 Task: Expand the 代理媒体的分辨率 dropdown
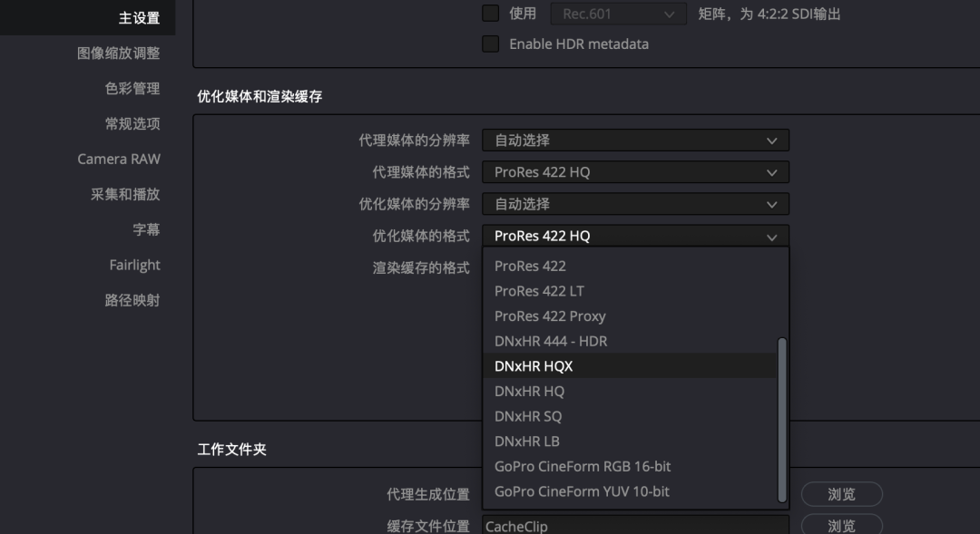(635, 141)
